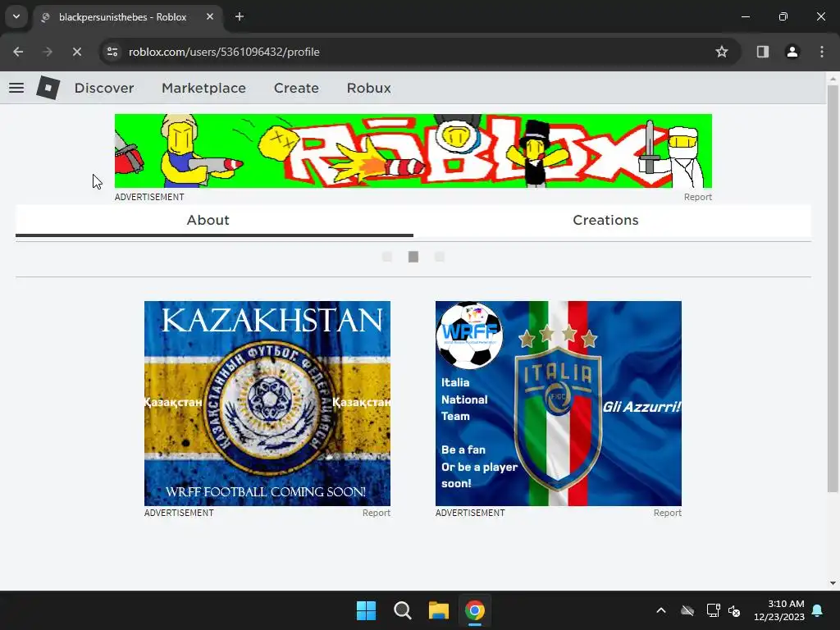This screenshot has height=630, width=840.
Task: Report the Italia National Team advertisement
Action: pos(667,514)
